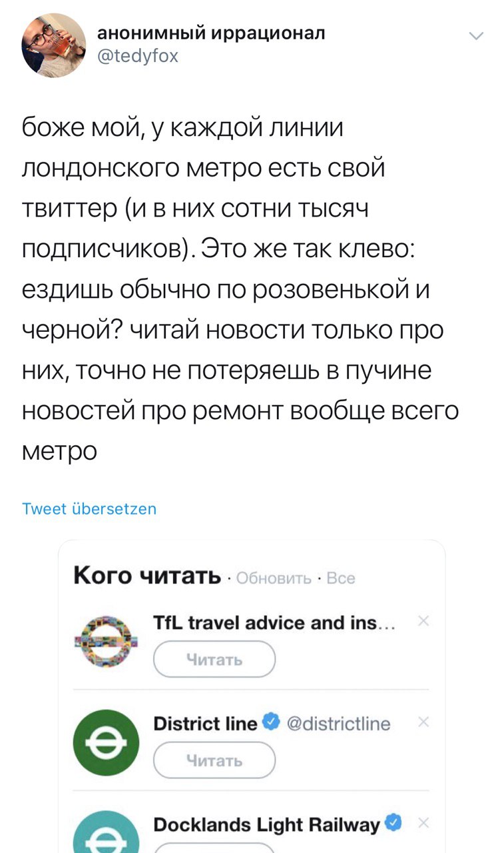This screenshot has width=504, height=853.
Task: Open the tweet options chevron menu
Action: (x=477, y=36)
